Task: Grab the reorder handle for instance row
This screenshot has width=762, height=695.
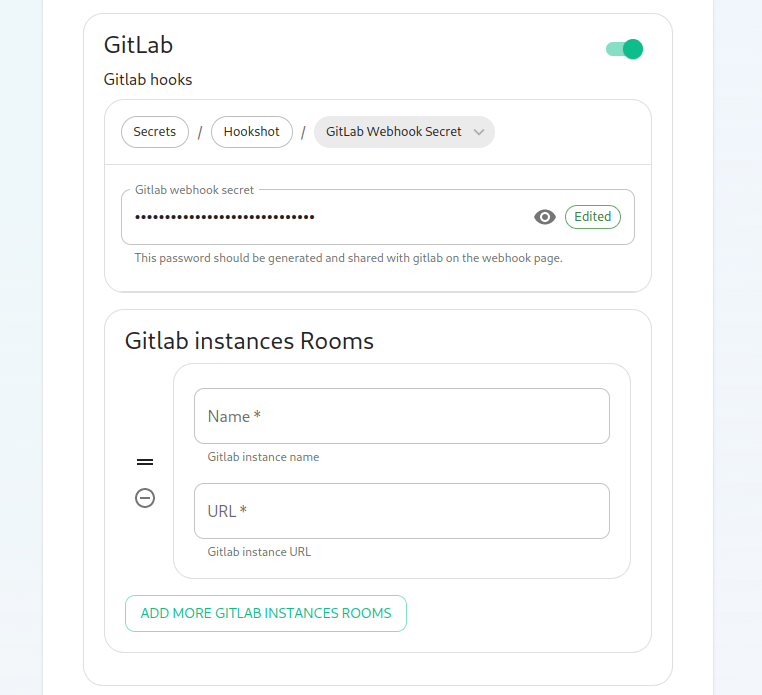Action: pyautogui.click(x=145, y=462)
